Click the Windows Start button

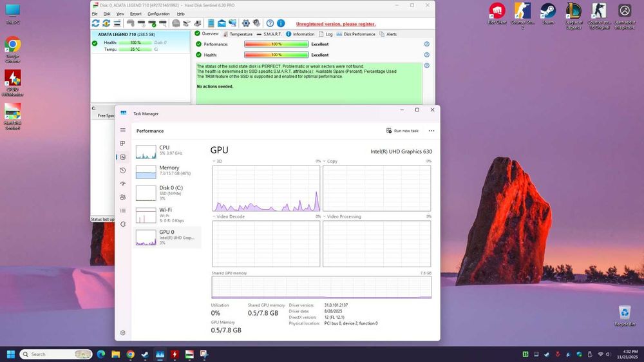coord(11,354)
